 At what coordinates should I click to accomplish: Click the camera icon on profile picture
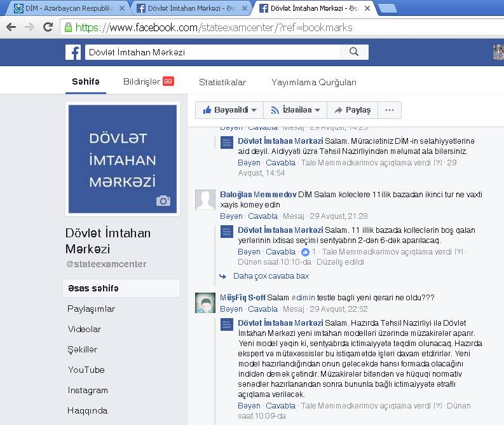[163, 201]
